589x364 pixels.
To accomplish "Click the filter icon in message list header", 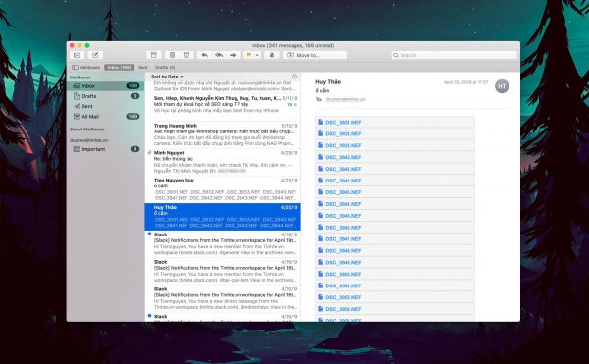I will point(294,77).
